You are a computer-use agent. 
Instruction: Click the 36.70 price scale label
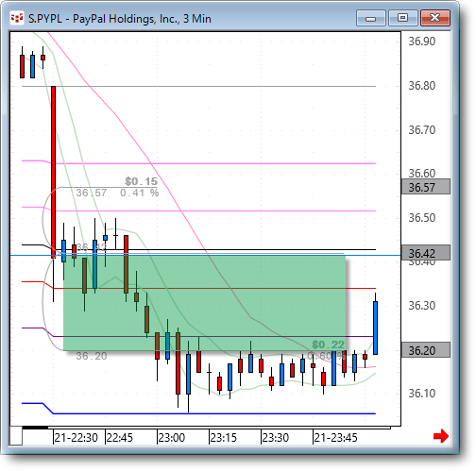(x=422, y=129)
